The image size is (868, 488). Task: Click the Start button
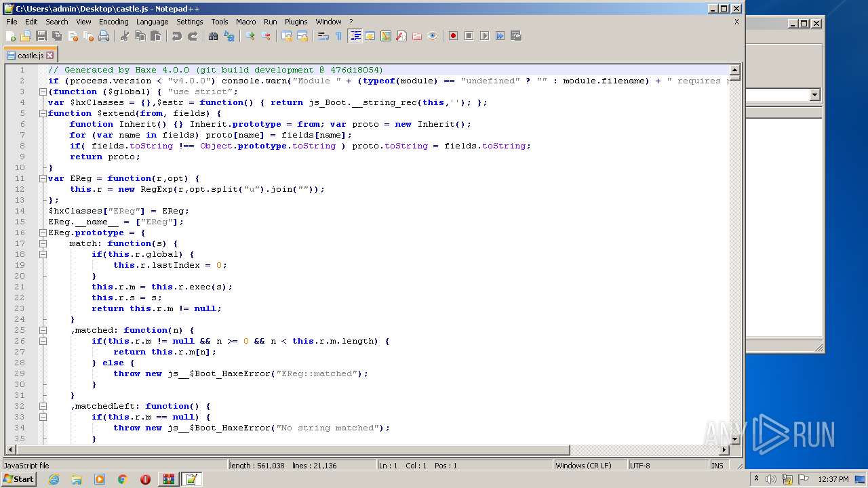point(18,479)
